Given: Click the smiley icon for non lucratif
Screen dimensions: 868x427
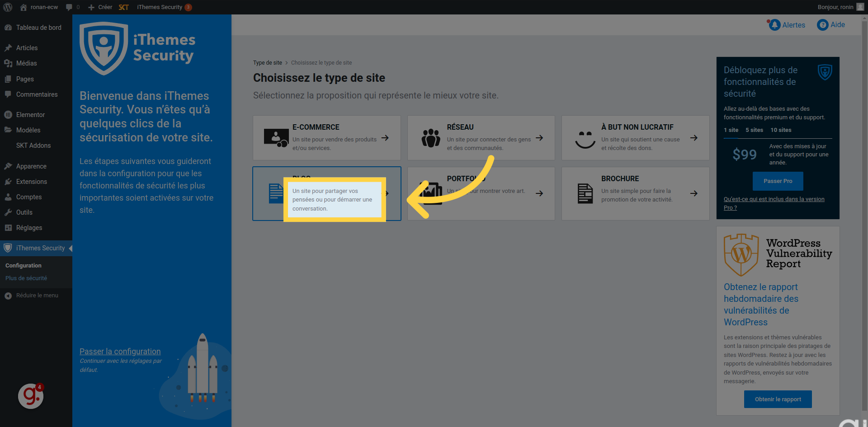Looking at the screenshot, I should 585,139.
